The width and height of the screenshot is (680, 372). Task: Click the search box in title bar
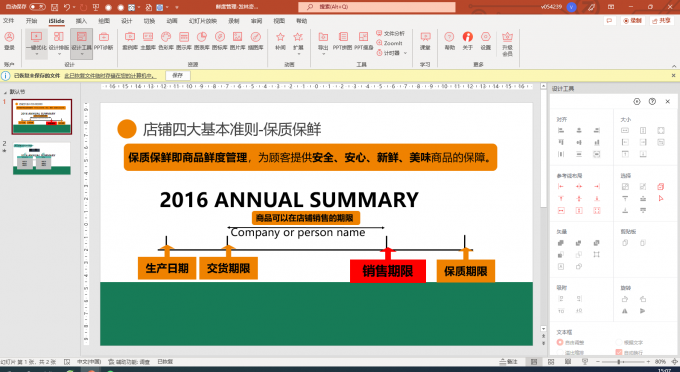(x=377, y=7)
